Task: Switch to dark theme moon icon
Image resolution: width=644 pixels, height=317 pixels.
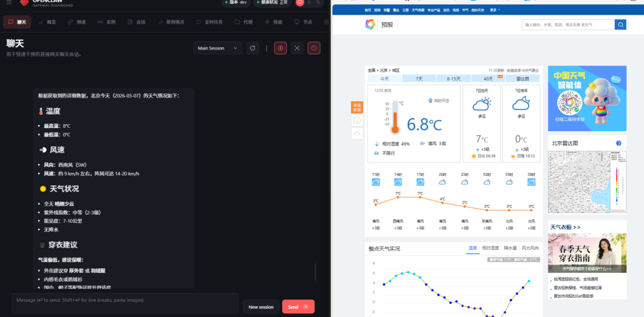Action: coord(318,2)
